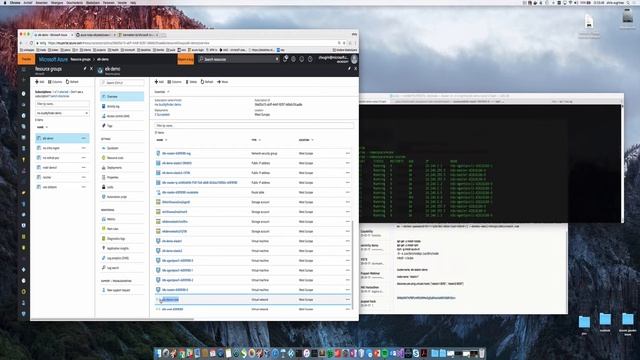Sort resources by the Type column
Viewport: 640px width, 360px height.
[256, 140]
